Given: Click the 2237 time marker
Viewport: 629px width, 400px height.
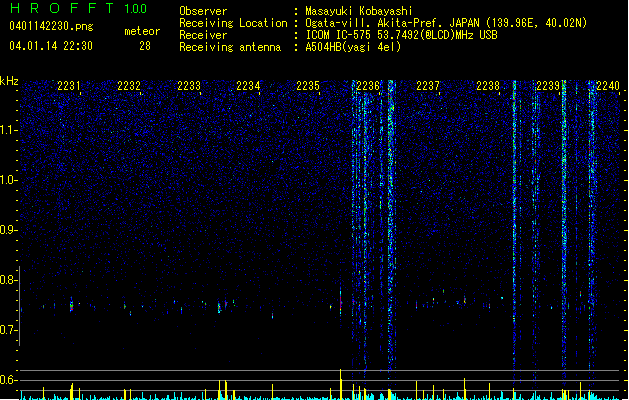Looking at the screenshot, I should pyautogui.click(x=428, y=86).
